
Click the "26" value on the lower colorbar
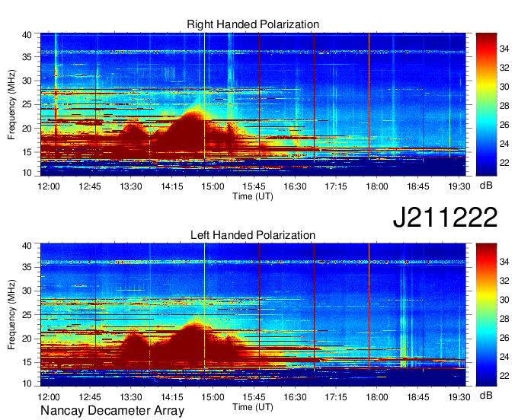click(x=504, y=338)
